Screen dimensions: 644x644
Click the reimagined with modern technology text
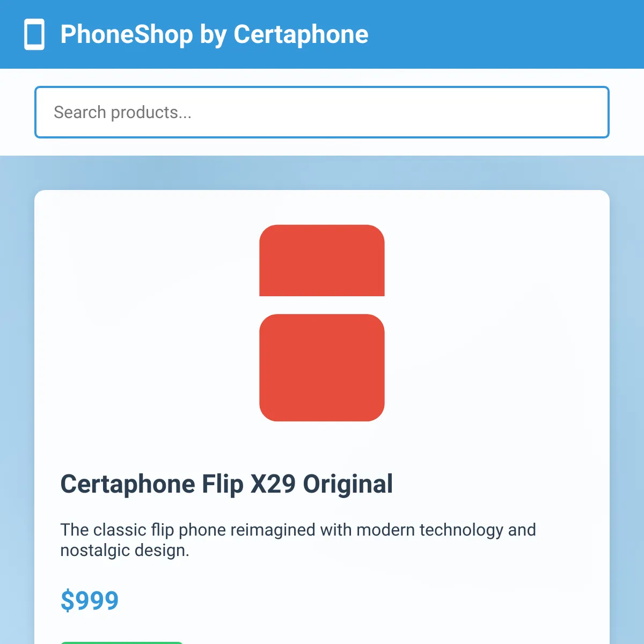[x=367, y=530]
